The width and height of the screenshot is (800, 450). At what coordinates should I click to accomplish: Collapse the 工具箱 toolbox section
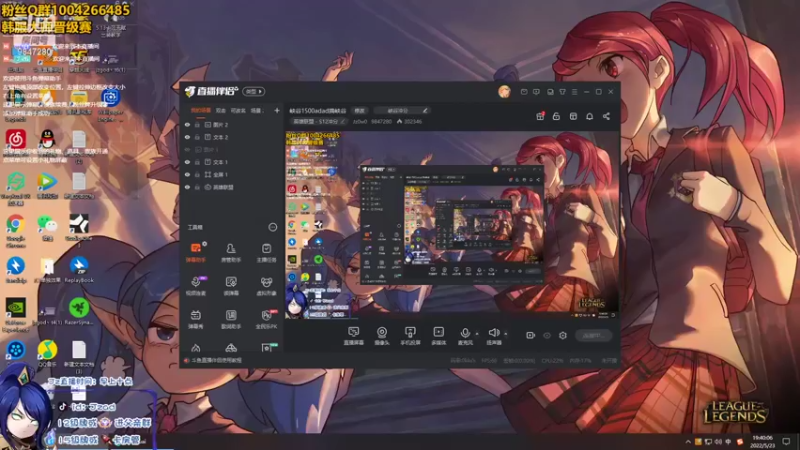click(273, 227)
